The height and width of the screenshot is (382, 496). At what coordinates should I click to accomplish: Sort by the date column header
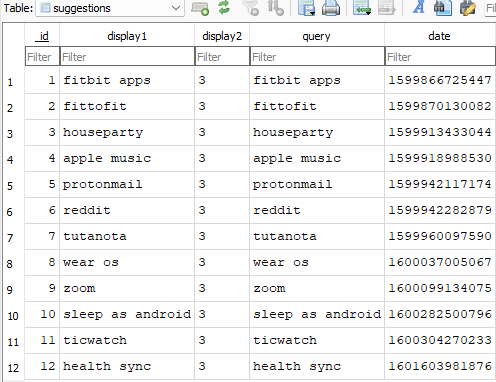(x=440, y=36)
